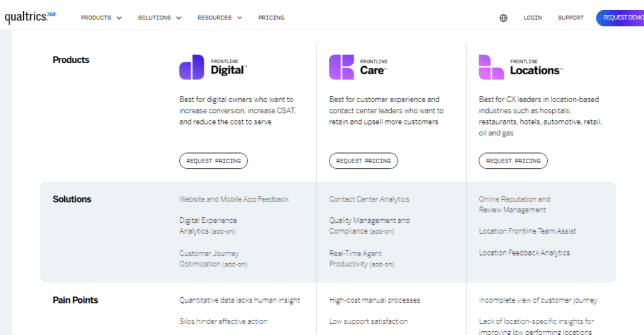Viewport: 644px width, 335px height.
Task: Open the Solutions navigation menu
Action: tap(154, 18)
